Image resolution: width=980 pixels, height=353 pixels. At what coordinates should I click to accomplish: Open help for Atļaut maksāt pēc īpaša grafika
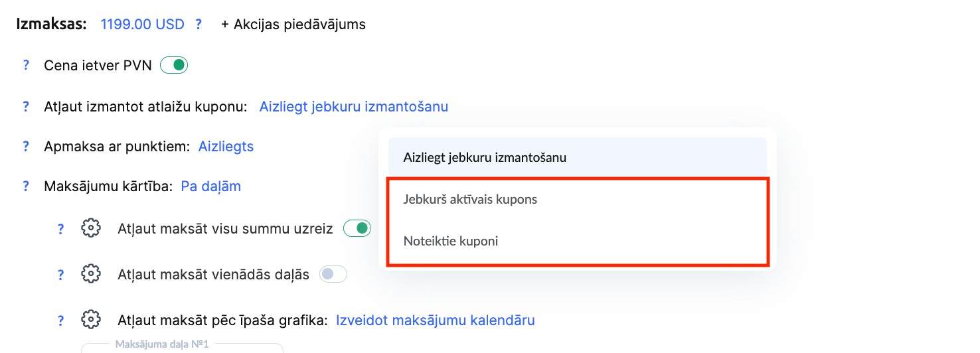(x=60, y=320)
